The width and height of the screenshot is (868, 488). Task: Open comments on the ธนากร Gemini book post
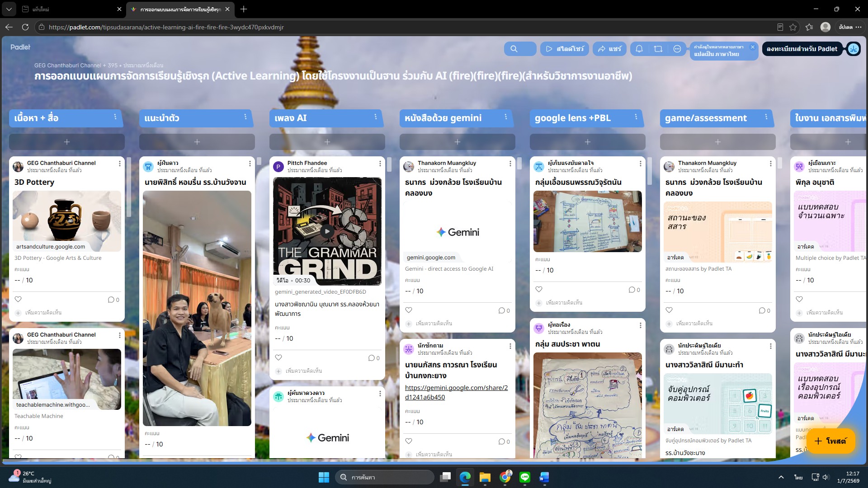[x=504, y=310]
